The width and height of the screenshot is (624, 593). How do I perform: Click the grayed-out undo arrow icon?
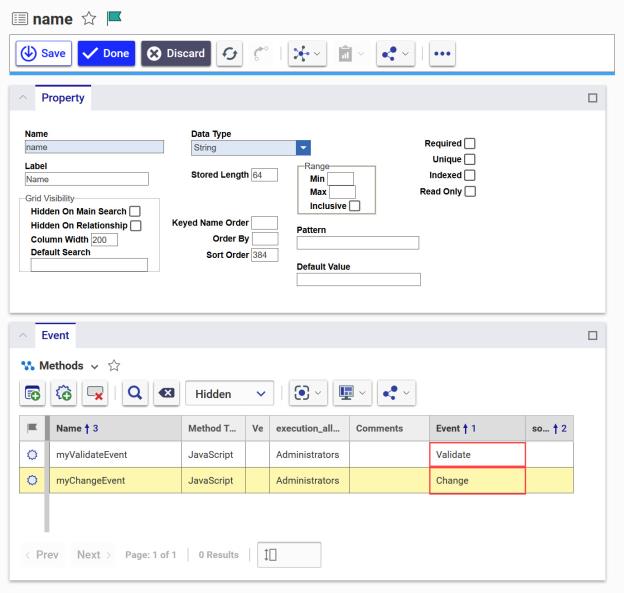(x=261, y=53)
